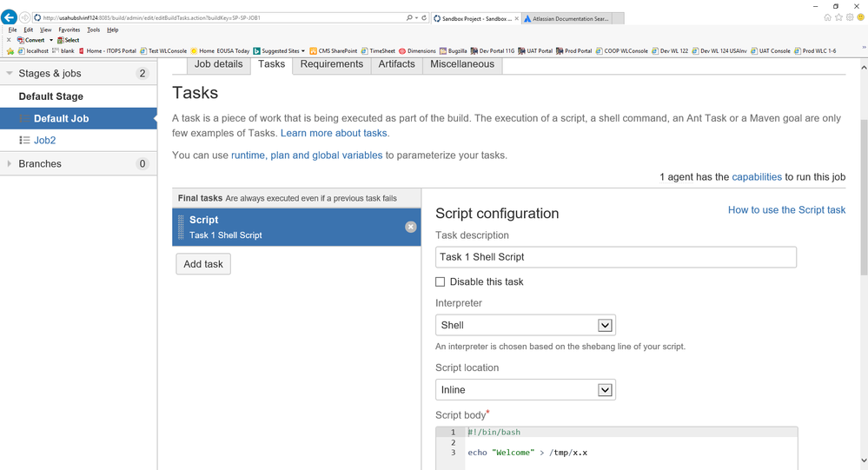
Task: Close the Sandbox Project browser tab
Action: pyautogui.click(x=516, y=18)
